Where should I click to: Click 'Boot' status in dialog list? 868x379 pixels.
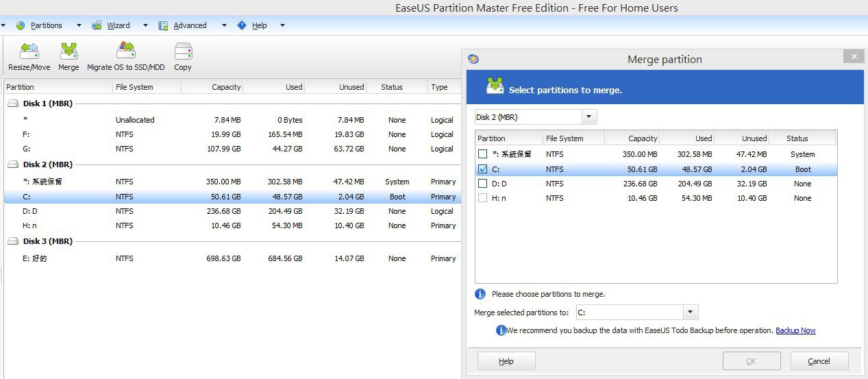[803, 169]
